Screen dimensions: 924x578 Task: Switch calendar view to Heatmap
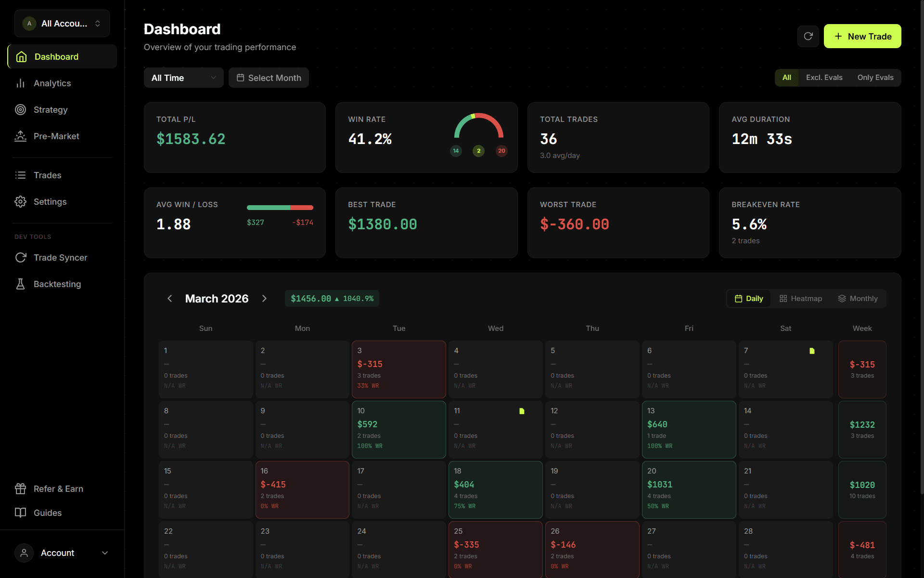click(801, 298)
